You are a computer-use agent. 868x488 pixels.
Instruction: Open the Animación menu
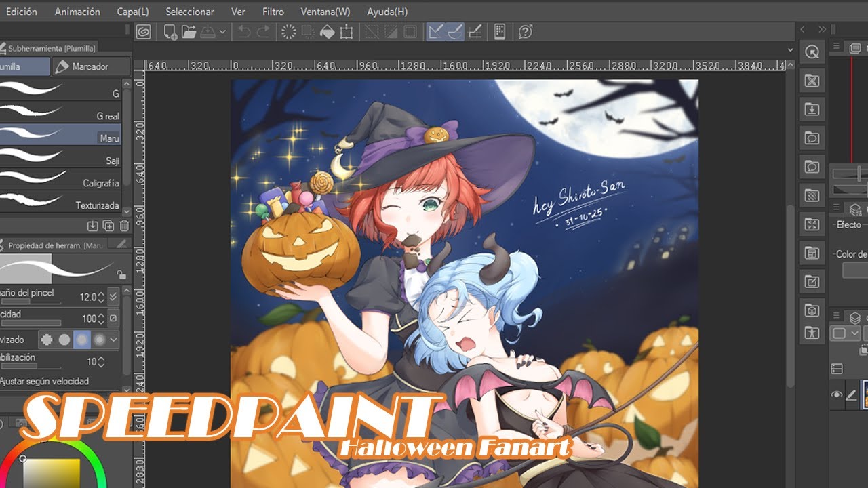coord(77,12)
